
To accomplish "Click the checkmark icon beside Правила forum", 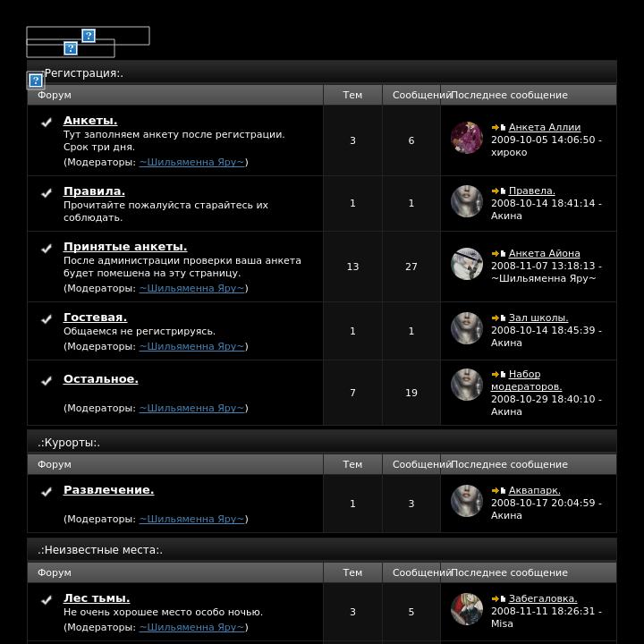I will click(x=47, y=193).
